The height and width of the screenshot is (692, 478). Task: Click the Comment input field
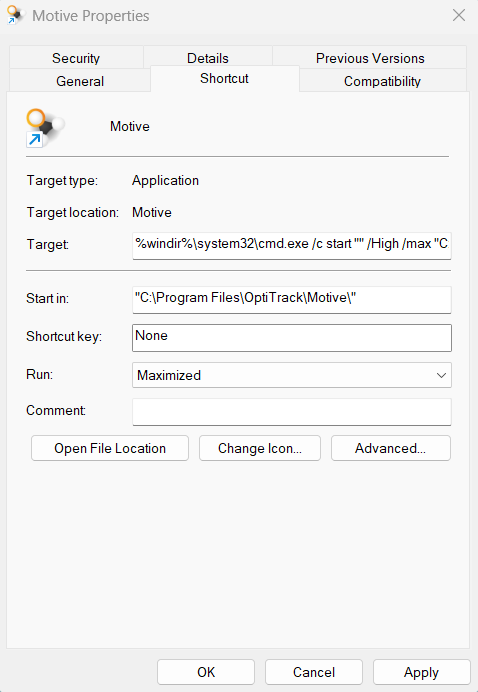pyautogui.click(x=292, y=412)
